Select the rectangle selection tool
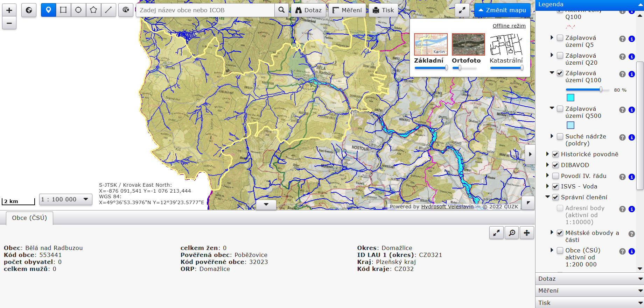The height and width of the screenshot is (308, 644). 63,10
